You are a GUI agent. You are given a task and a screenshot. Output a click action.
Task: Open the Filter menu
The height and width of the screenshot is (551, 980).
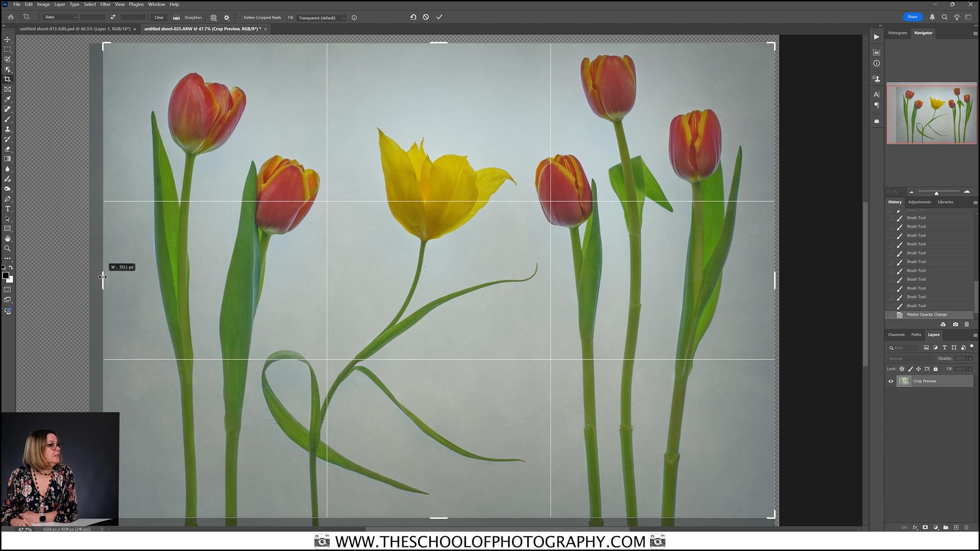105,4
